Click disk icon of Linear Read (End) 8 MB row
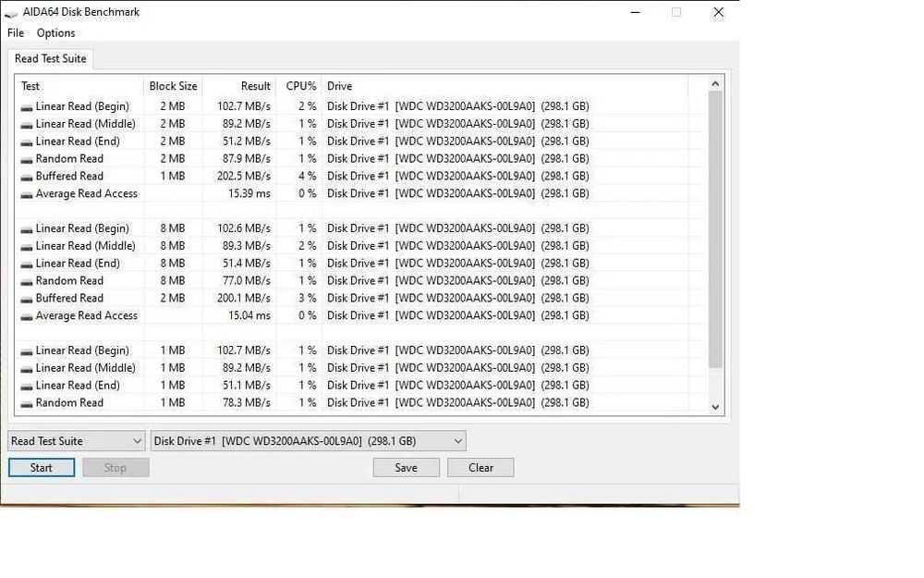Image resolution: width=924 pixels, height=578 pixels. pyautogui.click(x=27, y=264)
